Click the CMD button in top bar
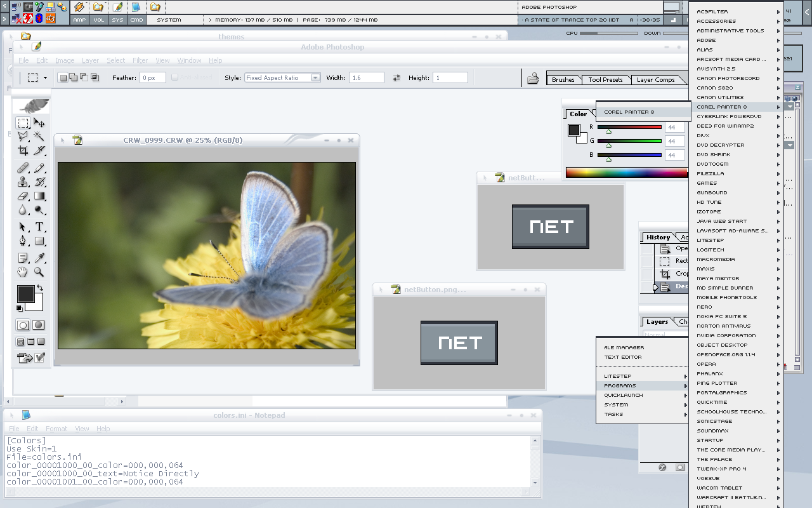Viewport: 812px width, 508px height. 136,20
